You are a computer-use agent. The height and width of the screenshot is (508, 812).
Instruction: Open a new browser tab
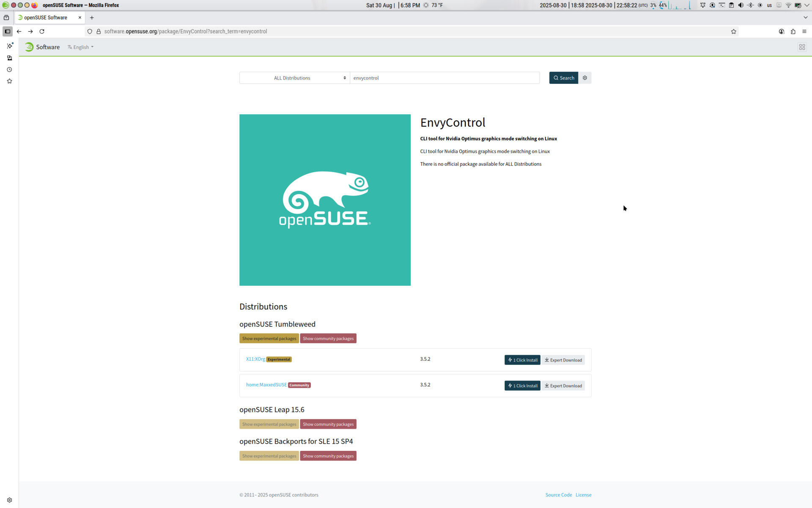(x=92, y=17)
